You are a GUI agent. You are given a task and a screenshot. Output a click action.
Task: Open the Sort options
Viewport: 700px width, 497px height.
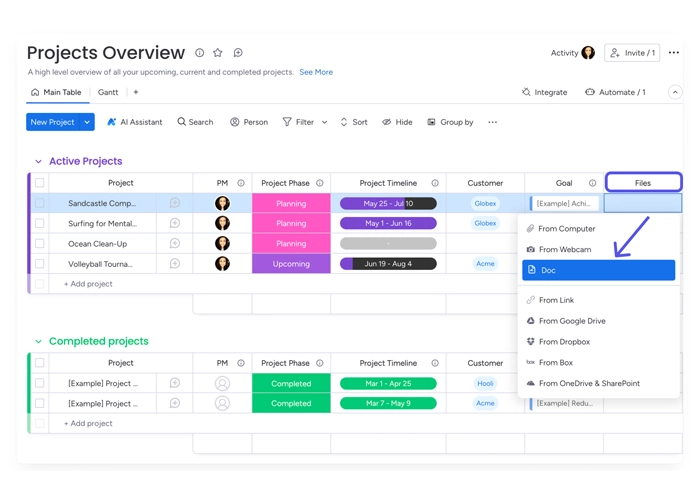(x=354, y=122)
